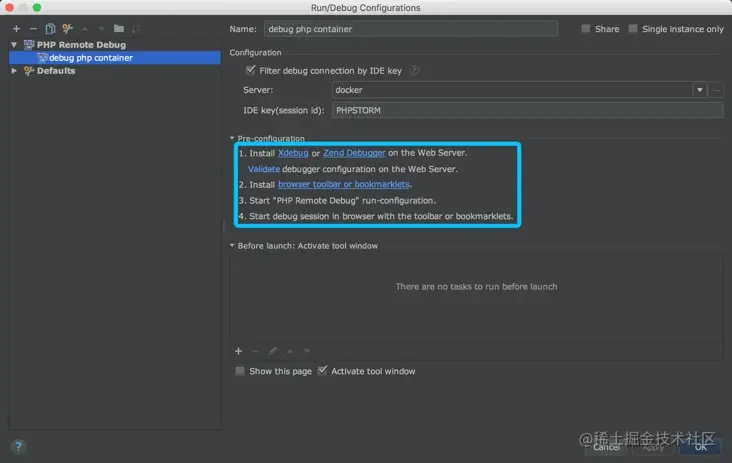
Task: Click 'There are no tasks to run' text
Action: (x=476, y=287)
